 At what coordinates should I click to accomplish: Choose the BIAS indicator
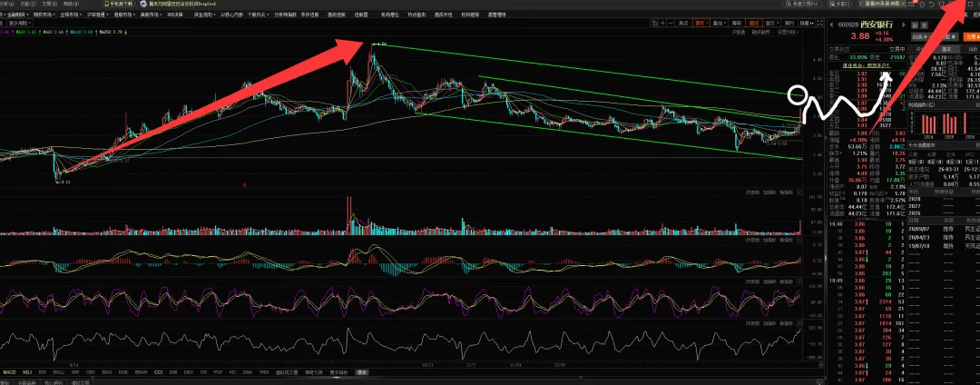[107, 372]
